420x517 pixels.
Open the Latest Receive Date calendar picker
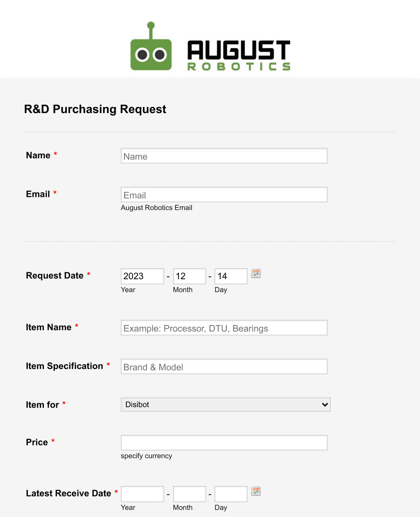[256, 491]
